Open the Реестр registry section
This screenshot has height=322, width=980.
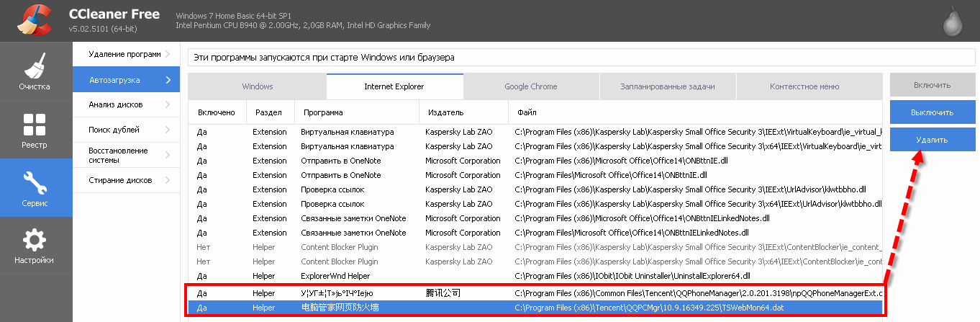[x=36, y=130]
